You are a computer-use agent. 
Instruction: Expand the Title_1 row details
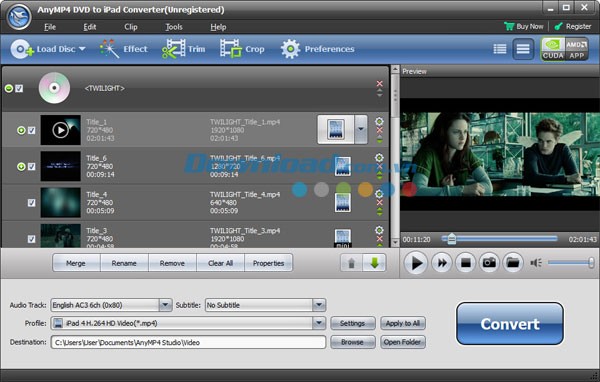pyautogui.click(x=21, y=131)
